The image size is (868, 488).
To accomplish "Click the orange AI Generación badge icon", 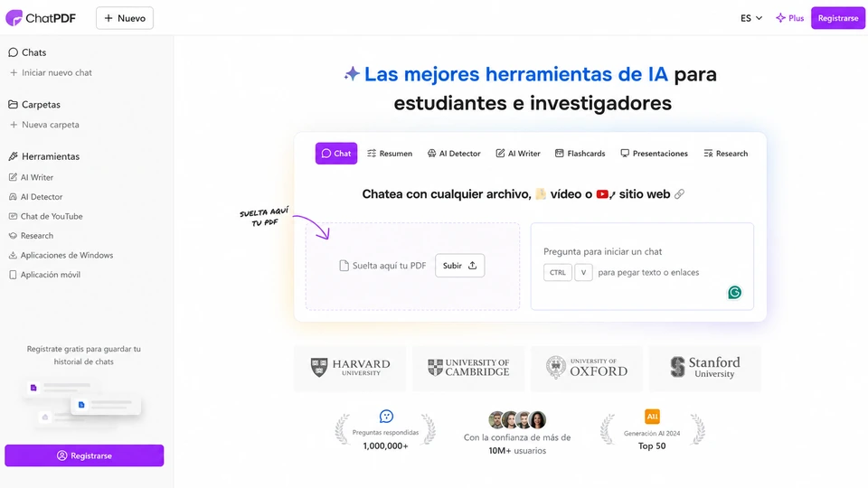I will 653,416.
